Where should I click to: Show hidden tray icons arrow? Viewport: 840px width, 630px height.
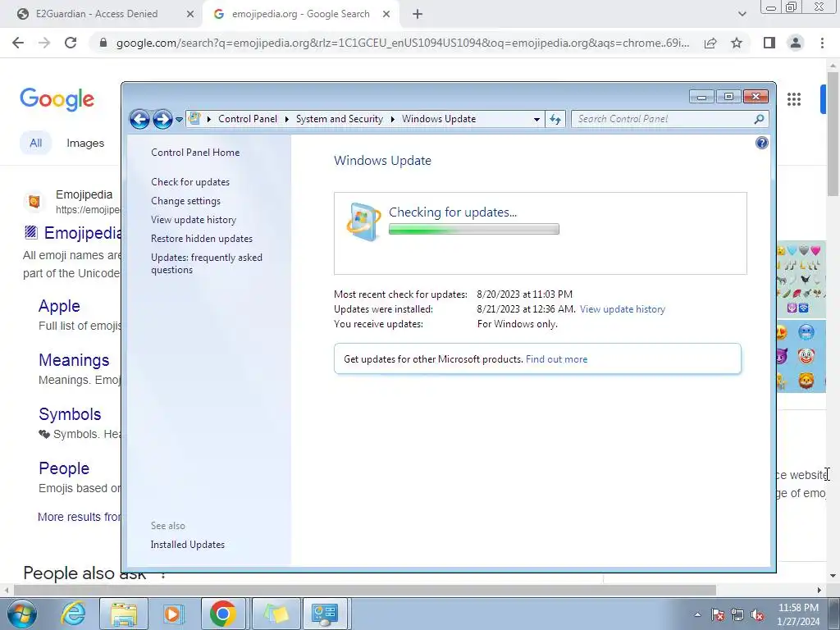tap(697, 614)
